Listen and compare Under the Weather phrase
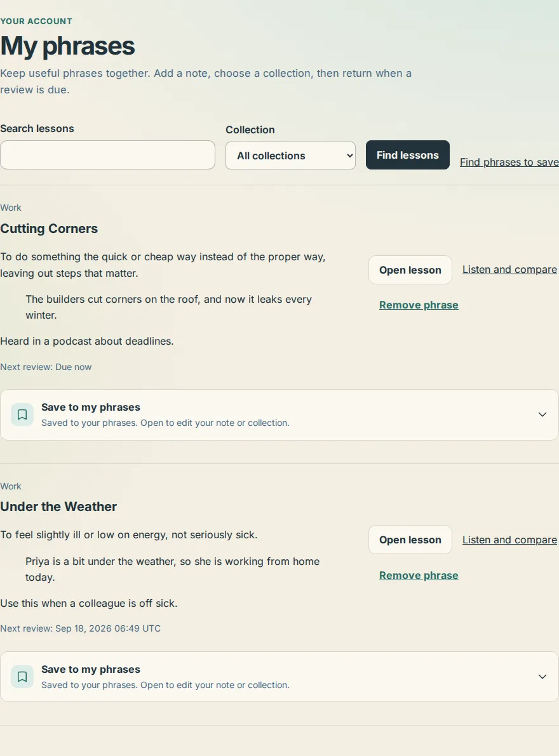Image resolution: width=559 pixels, height=756 pixels. (509, 540)
